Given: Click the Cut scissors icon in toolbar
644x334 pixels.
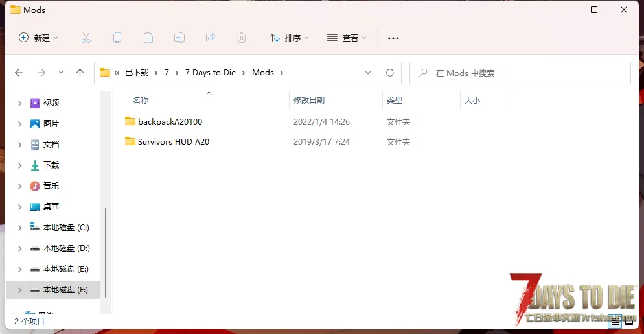Looking at the screenshot, I should [86, 38].
